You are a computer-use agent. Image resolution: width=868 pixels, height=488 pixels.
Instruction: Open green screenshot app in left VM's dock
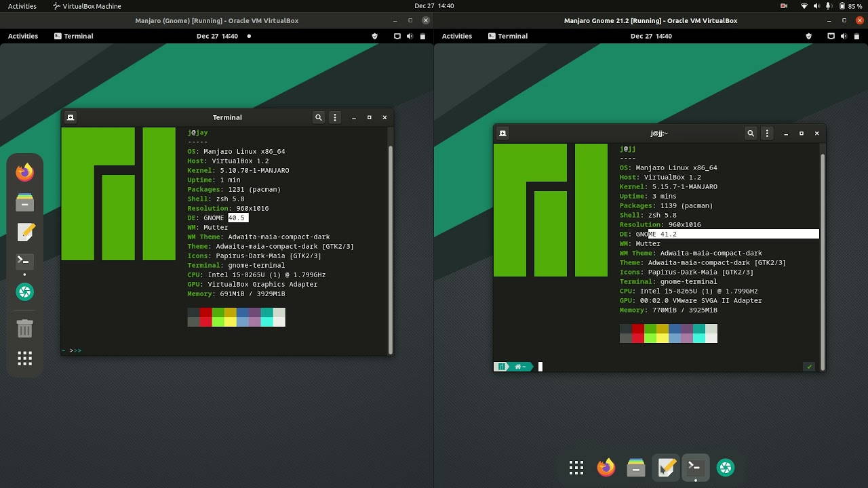[24, 292]
